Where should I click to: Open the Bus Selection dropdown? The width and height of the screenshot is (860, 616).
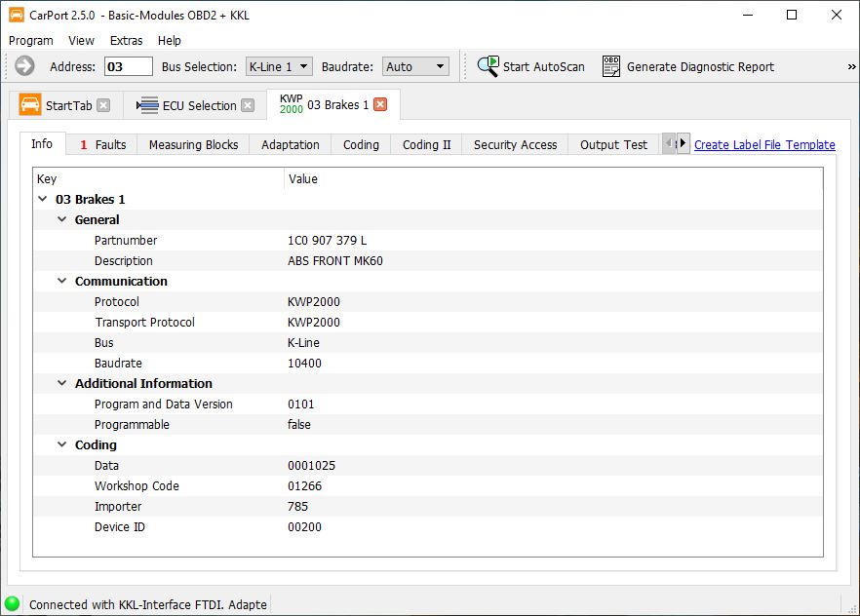coord(279,66)
